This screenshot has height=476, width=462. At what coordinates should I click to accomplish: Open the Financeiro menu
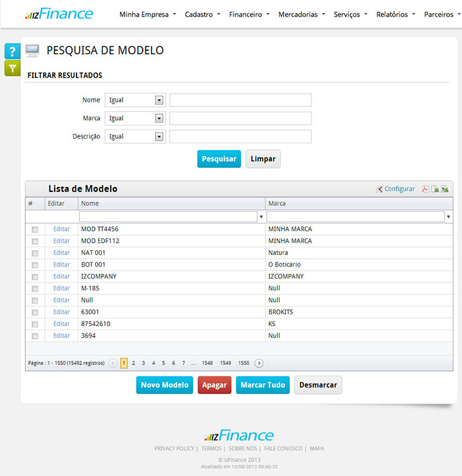[249, 15]
